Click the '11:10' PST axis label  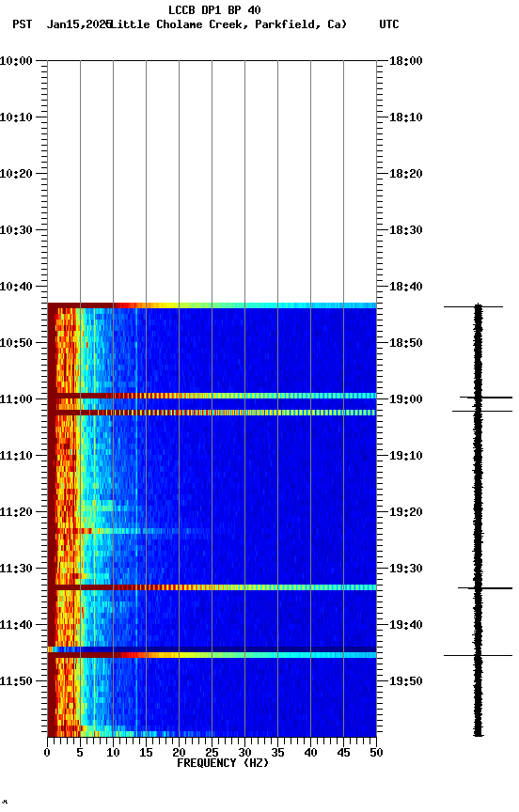(x=16, y=456)
